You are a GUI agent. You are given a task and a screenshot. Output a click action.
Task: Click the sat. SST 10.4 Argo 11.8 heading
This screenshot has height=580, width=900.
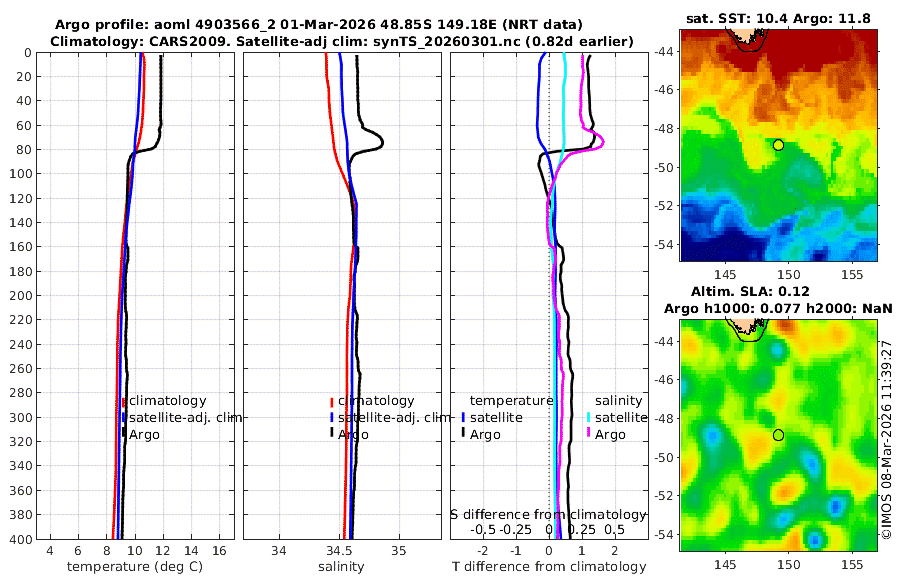(x=778, y=18)
